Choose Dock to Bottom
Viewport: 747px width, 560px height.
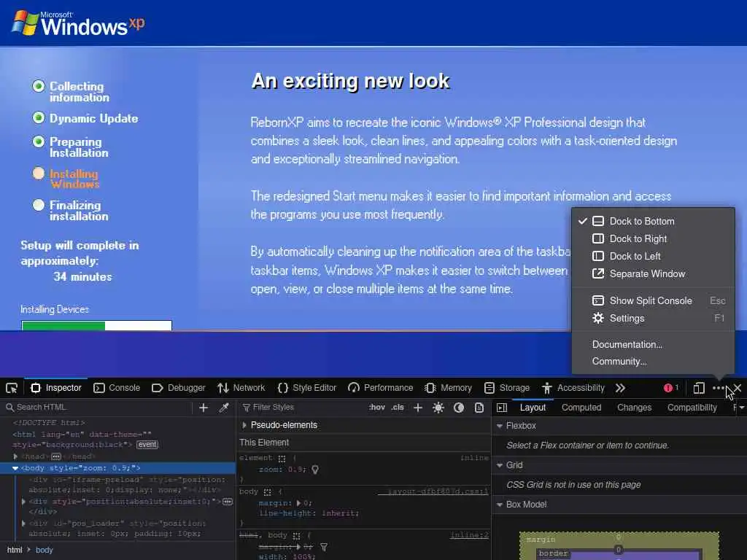(x=653, y=221)
